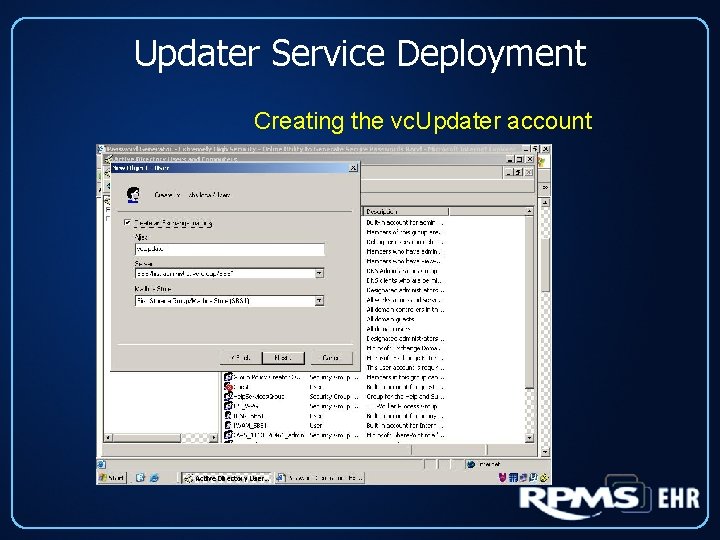Click the tree pane horizontal scroll right arrow
Viewport: 720px width, 540px height.
214,438
